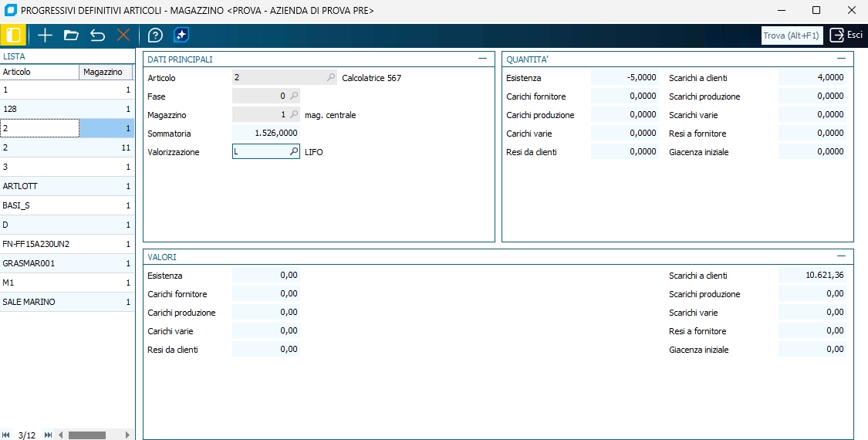Image resolution: width=868 pixels, height=440 pixels.
Task: Click the application logo in title bar
Action: [x=10, y=10]
